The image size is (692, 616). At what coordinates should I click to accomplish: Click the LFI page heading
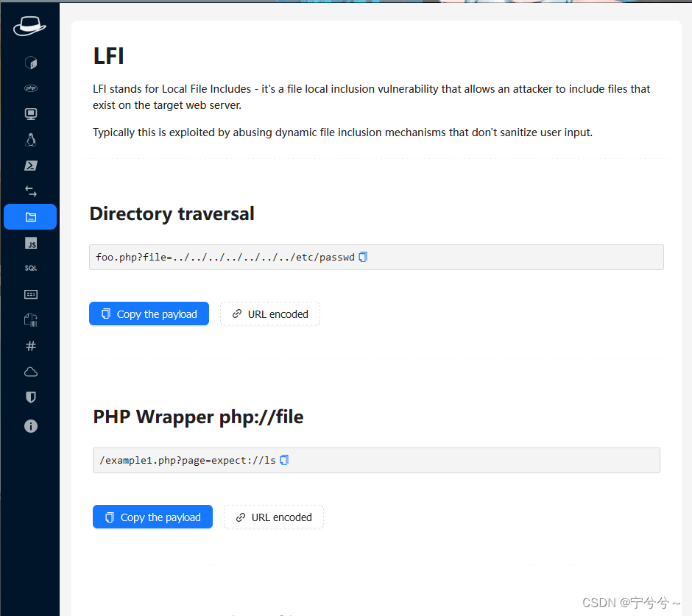pyautogui.click(x=108, y=56)
